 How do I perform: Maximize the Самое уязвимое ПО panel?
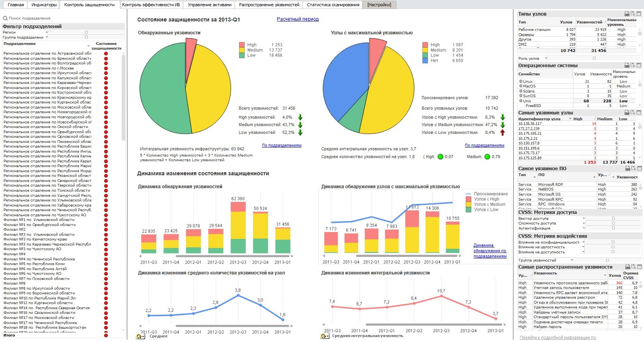coord(639,168)
